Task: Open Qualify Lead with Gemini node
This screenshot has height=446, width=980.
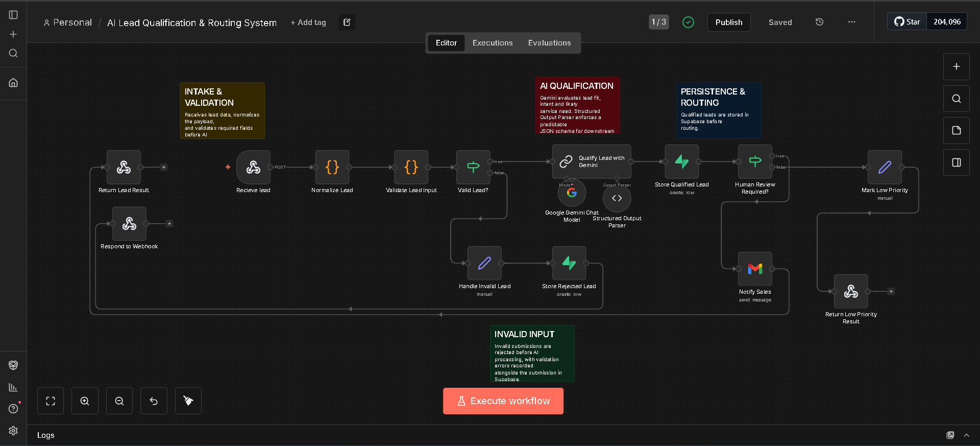Action: pos(592,161)
